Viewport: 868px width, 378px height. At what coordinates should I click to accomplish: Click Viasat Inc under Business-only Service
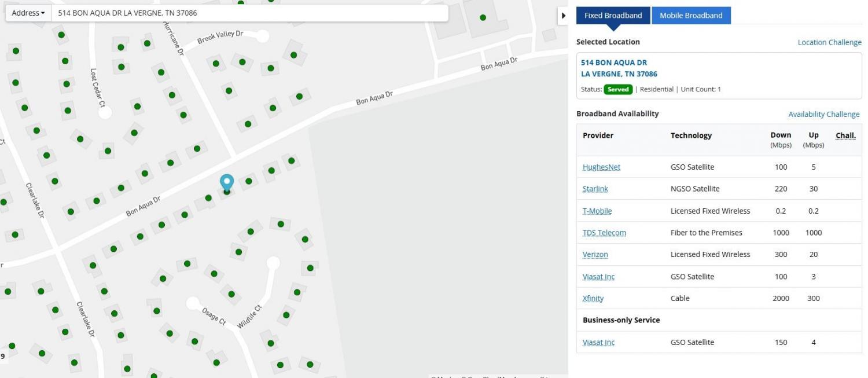coord(598,343)
